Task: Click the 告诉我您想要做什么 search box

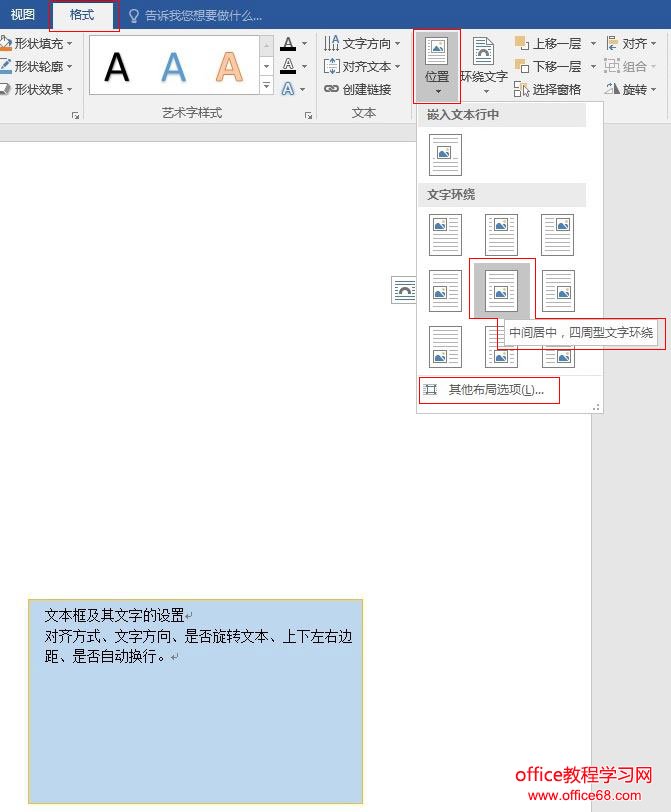Action: 195,16
